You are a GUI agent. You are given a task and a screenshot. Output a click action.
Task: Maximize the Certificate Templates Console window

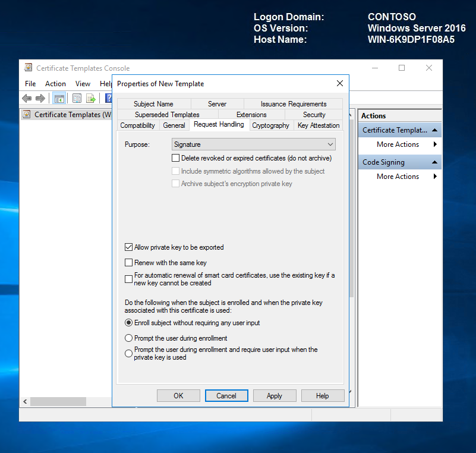(402, 68)
